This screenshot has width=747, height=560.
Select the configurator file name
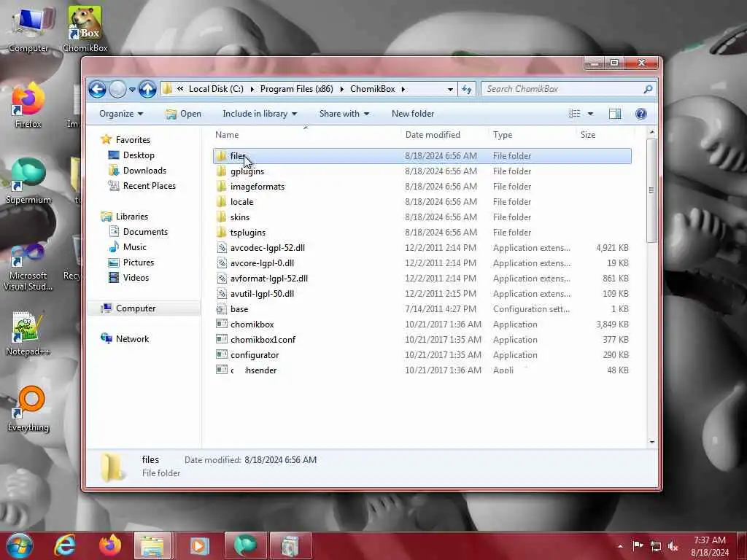point(255,355)
